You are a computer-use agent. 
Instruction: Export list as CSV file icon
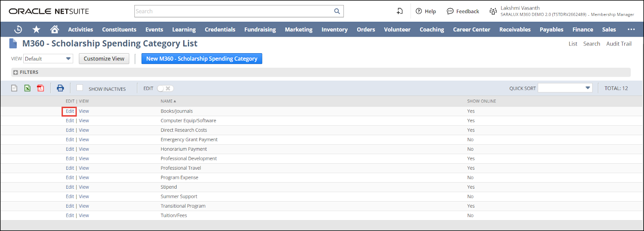pyautogui.click(x=14, y=88)
